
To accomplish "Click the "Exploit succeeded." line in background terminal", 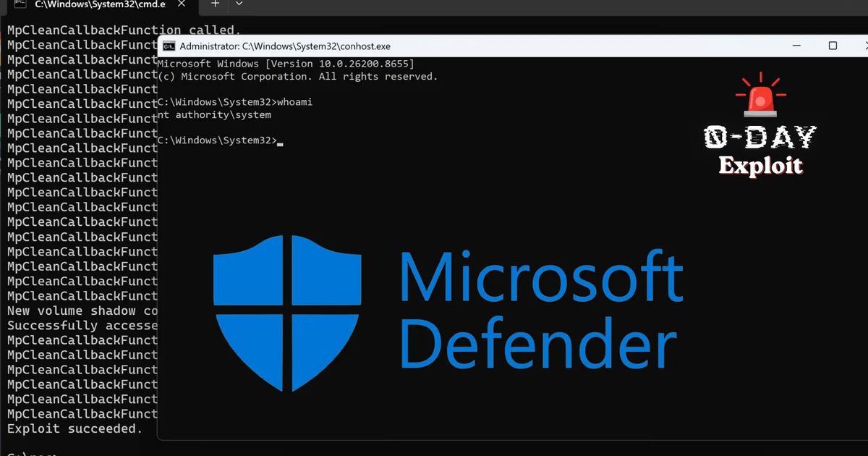I will pyautogui.click(x=75, y=428).
